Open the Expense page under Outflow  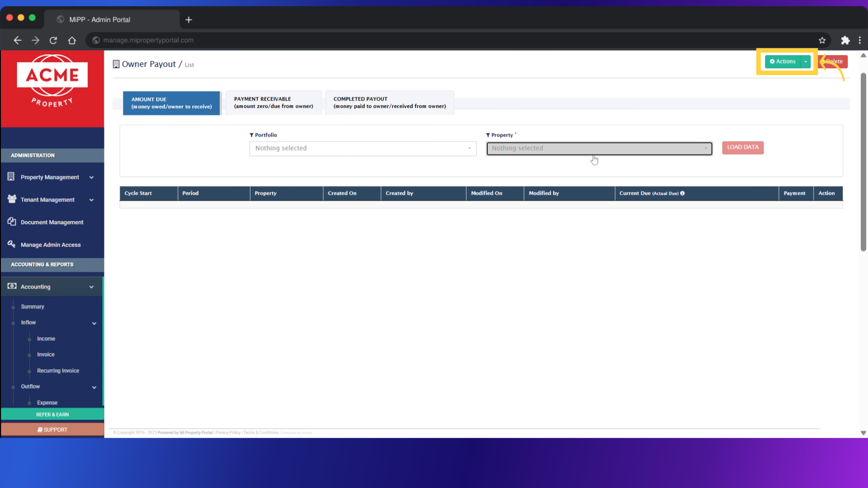tap(47, 403)
